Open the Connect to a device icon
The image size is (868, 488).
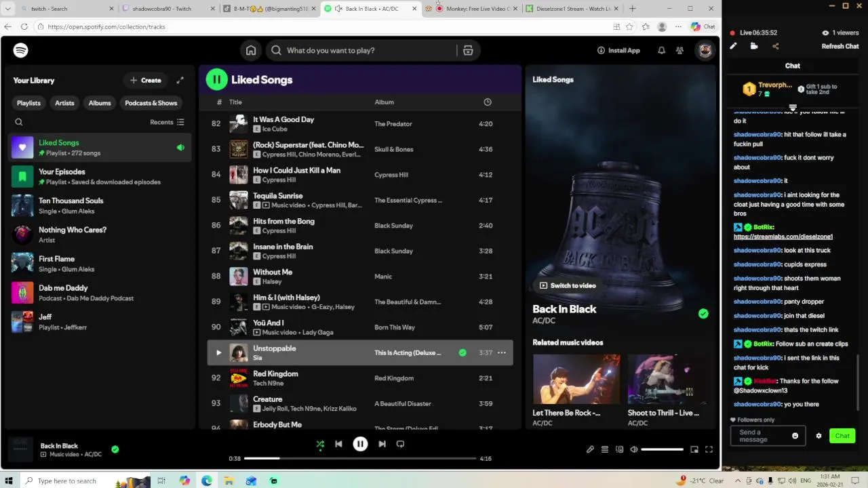(619, 449)
